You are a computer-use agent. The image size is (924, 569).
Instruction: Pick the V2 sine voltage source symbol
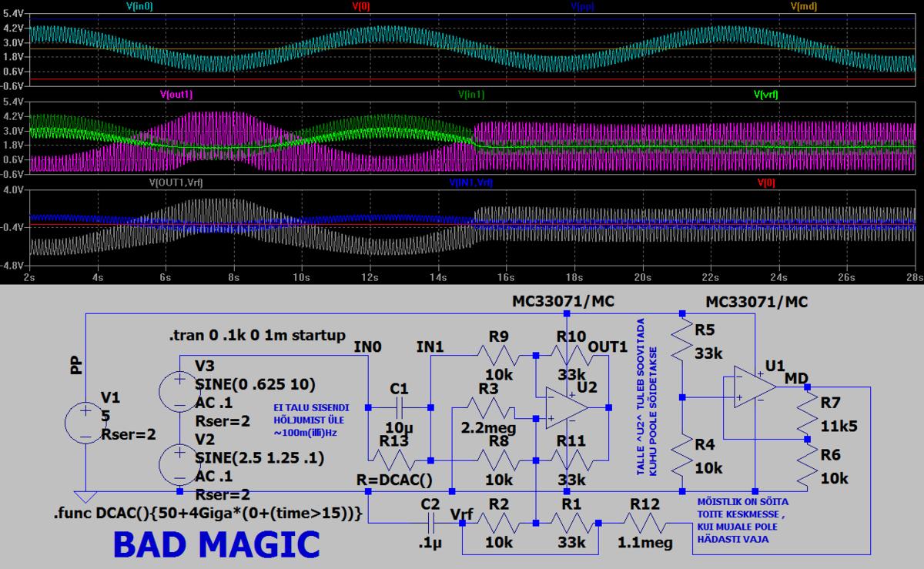click(x=179, y=461)
